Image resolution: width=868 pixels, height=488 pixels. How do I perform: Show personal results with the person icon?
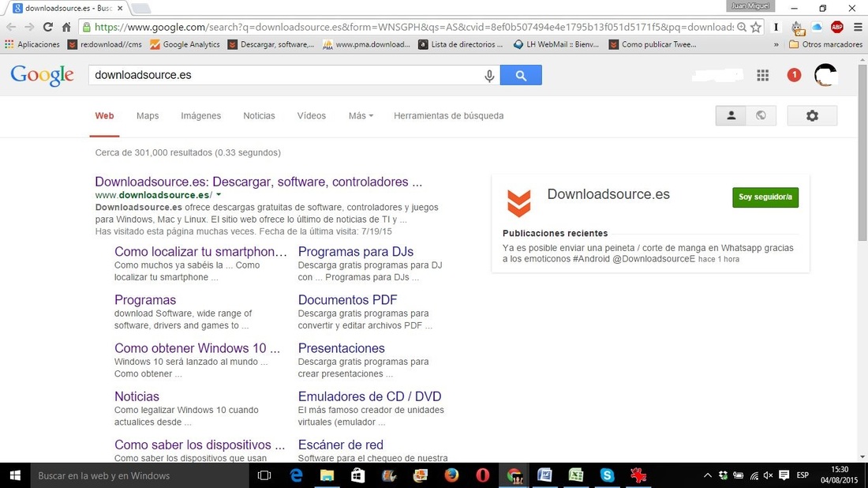[731, 116]
